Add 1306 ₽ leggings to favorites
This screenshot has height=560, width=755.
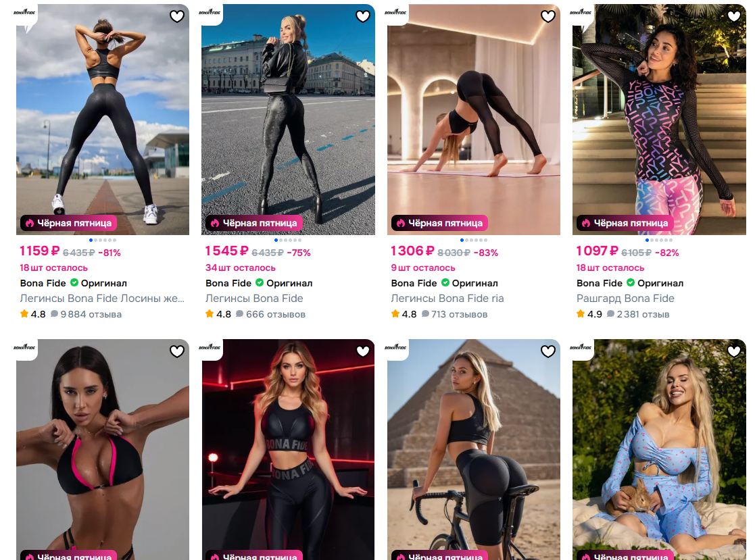548,16
